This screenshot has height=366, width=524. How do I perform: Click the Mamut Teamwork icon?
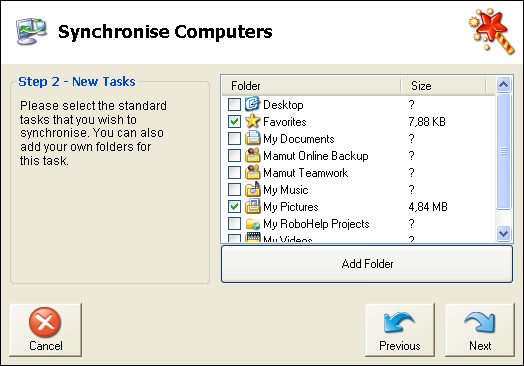click(x=252, y=172)
